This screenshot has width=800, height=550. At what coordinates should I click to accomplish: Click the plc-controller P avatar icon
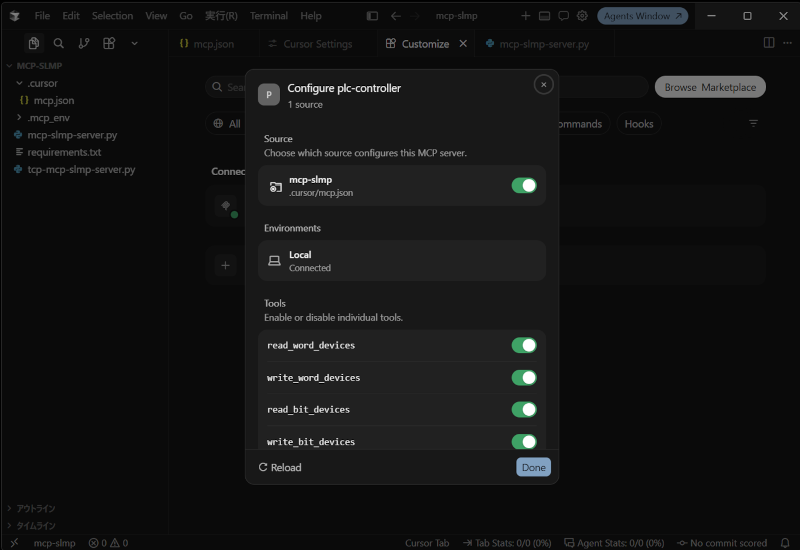(269, 95)
